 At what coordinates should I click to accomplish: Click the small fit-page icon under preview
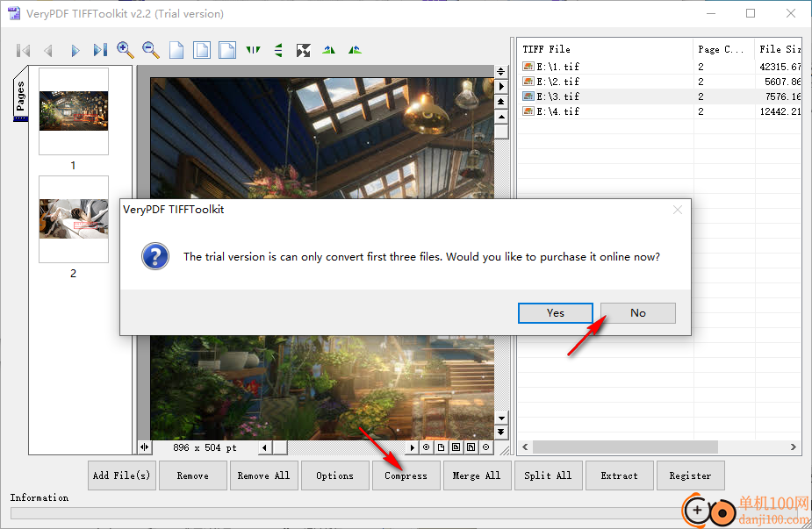coord(456,447)
